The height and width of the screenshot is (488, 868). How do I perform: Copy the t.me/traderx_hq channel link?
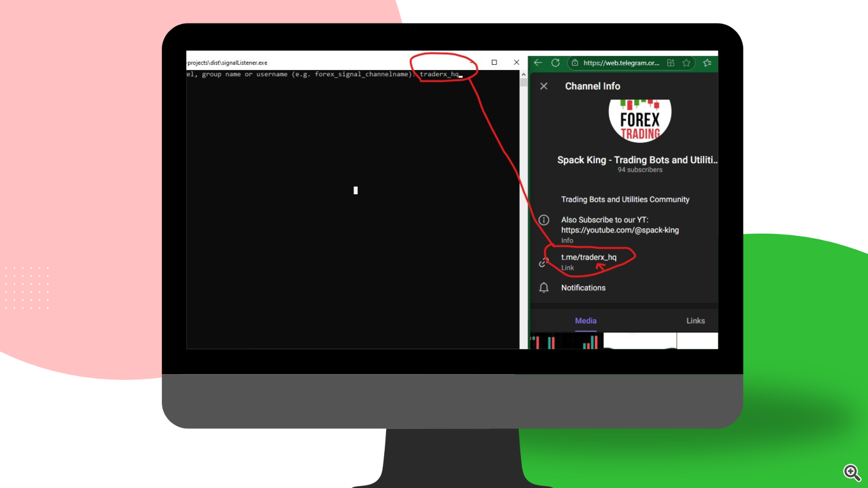589,257
